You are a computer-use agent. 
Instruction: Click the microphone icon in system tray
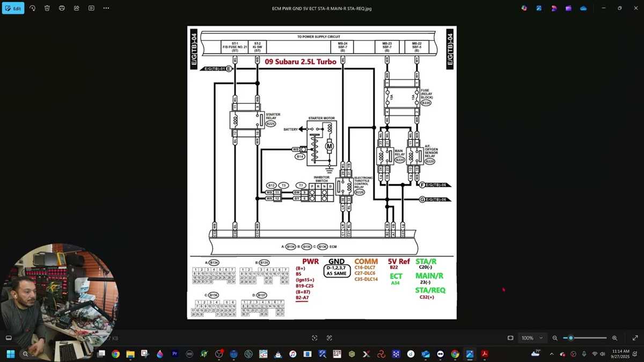(x=584, y=354)
